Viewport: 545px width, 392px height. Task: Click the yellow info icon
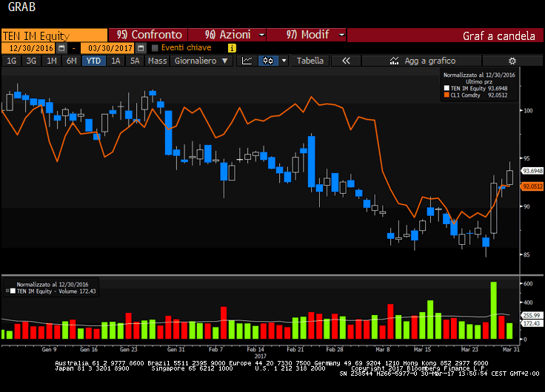tap(232, 48)
